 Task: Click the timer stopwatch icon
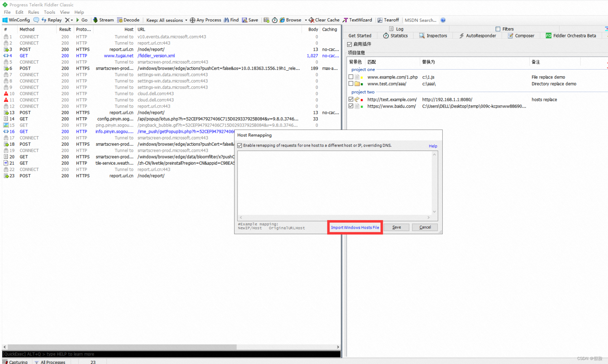(275, 20)
